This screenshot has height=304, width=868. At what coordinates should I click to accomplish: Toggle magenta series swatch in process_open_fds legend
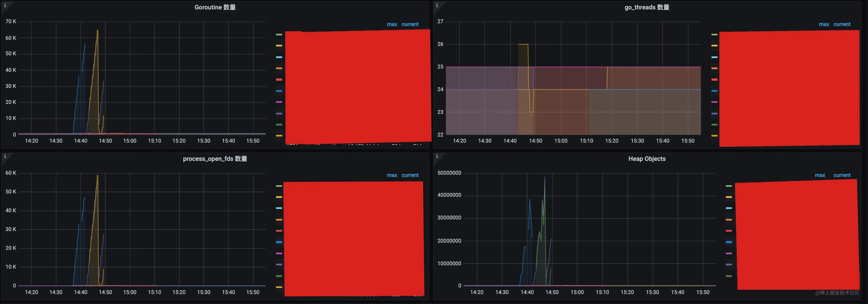coord(279,253)
